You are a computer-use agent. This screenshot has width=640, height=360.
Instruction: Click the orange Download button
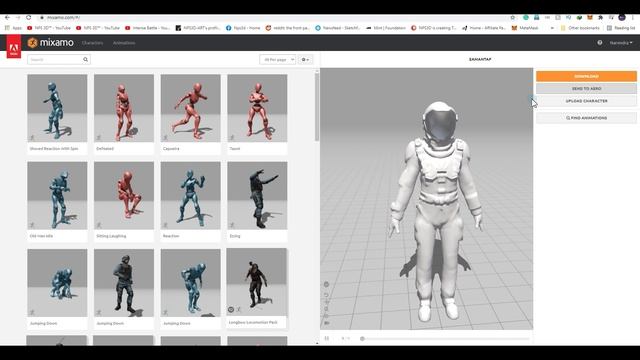[x=586, y=76]
